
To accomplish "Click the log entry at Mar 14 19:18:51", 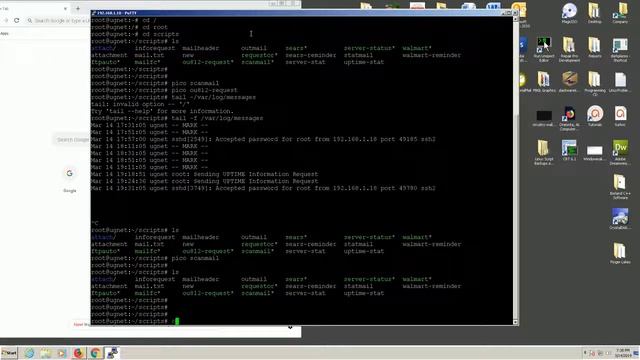I will click(204, 174).
